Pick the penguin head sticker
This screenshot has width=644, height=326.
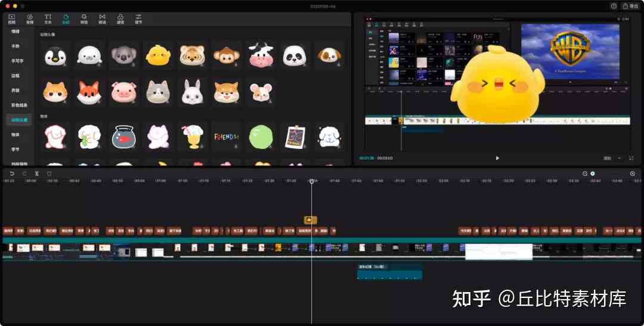[55, 55]
